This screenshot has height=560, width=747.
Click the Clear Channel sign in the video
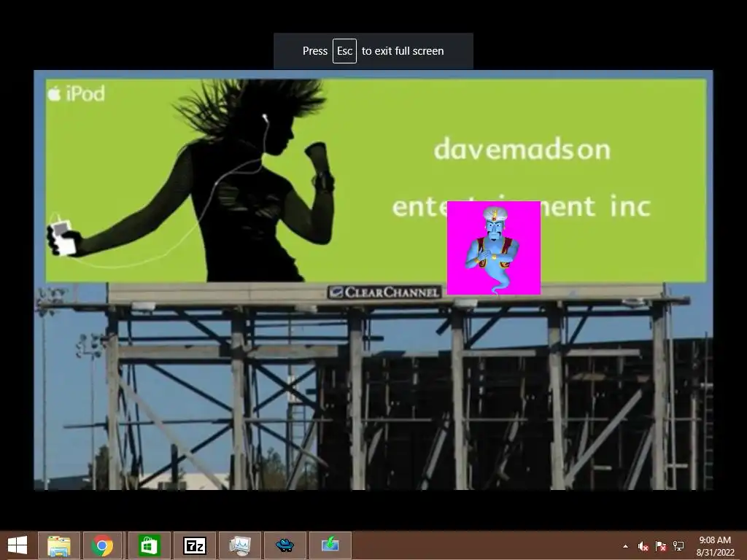click(384, 292)
